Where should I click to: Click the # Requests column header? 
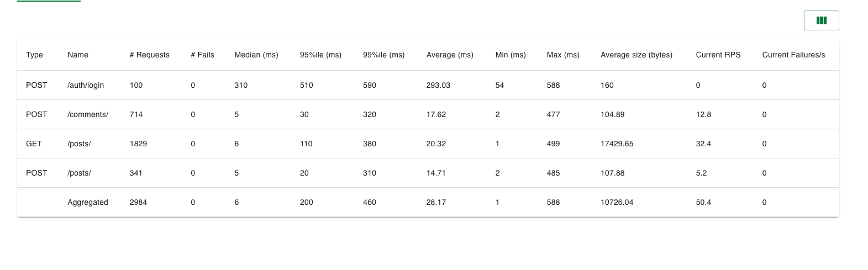tap(149, 55)
